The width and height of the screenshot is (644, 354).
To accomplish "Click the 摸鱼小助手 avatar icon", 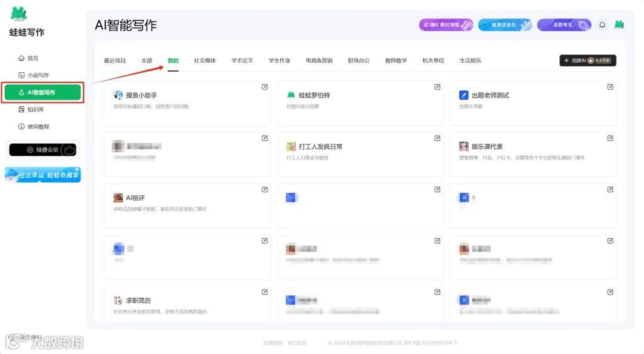I will coord(118,95).
